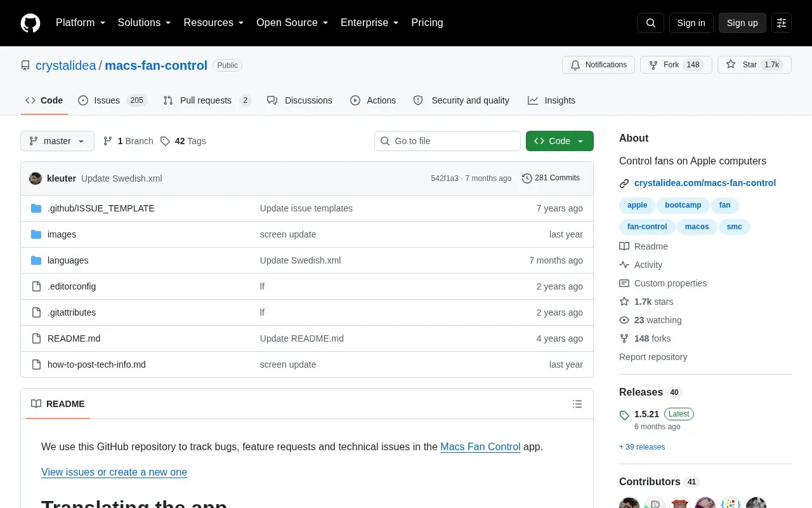
Task: Click the GitHub logo icon
Action: [30, 23]
